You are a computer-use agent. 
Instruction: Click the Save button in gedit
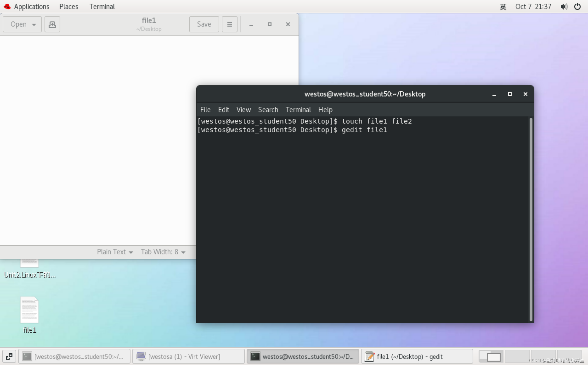pyautogui.click(x=204, y=24)
